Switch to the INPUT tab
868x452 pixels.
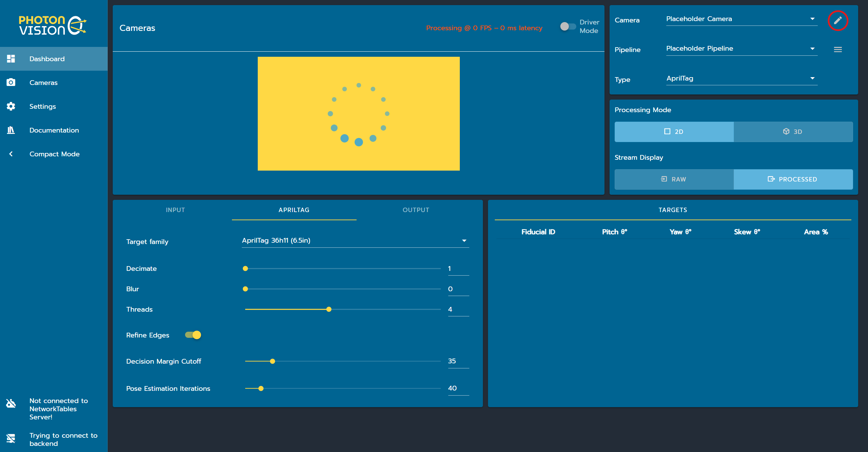click(175, 210)
